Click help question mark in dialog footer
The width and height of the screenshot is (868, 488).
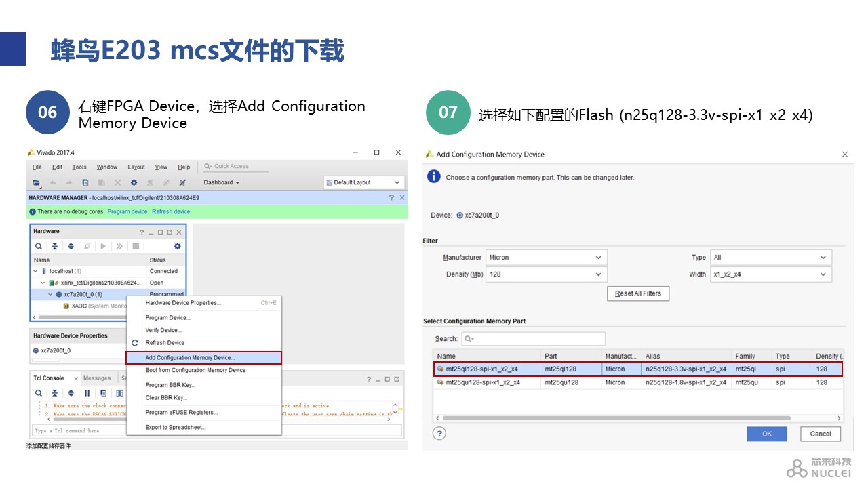click(x=439, y=434)
